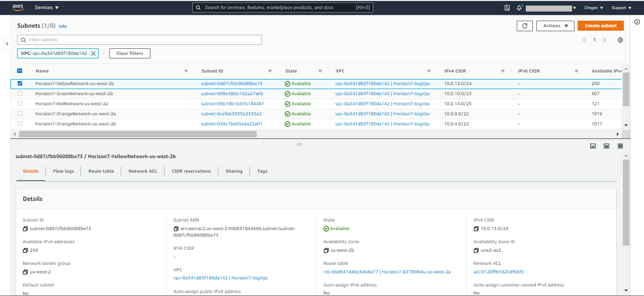The width and height of the screenshot is (644, 296).
Task: Select the Horizon7-GreenNetwork-us-west-2b checkbox
Action: coord(20,94)
